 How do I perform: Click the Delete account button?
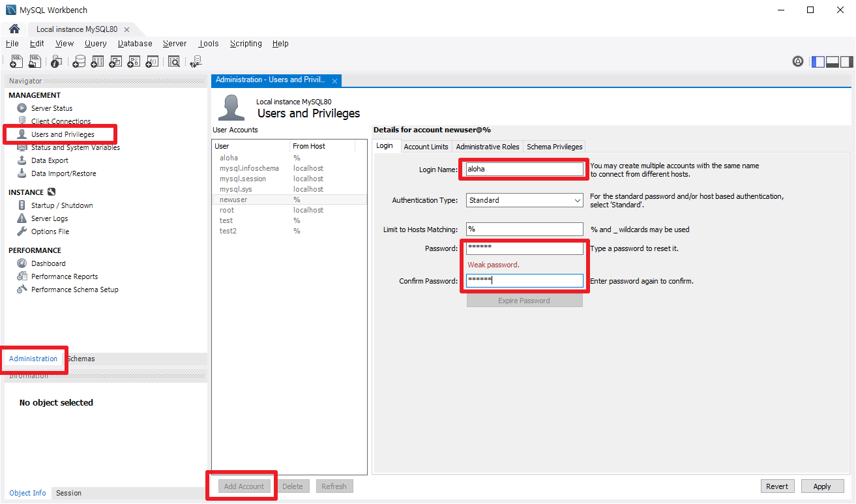click(x=292, y=486)
